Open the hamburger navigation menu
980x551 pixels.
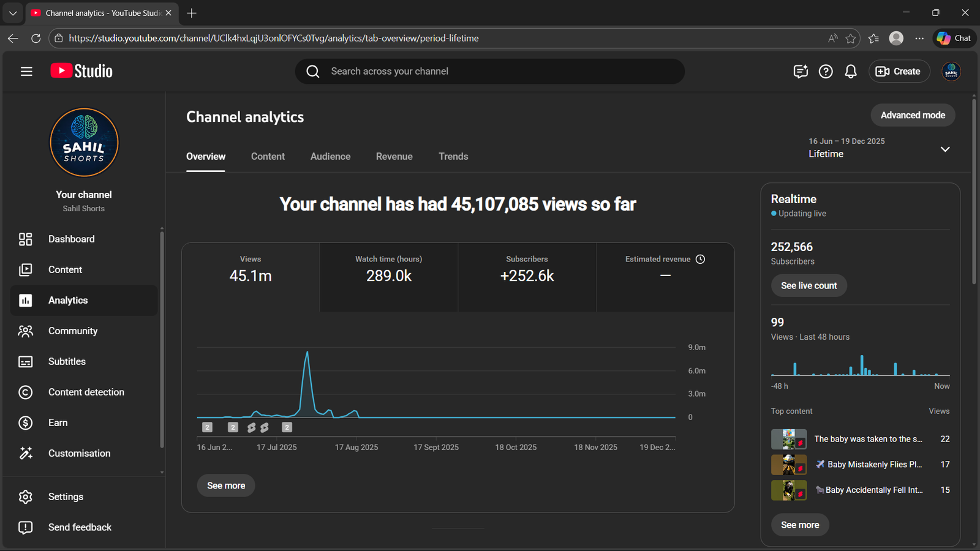click(x=26, y=72)
